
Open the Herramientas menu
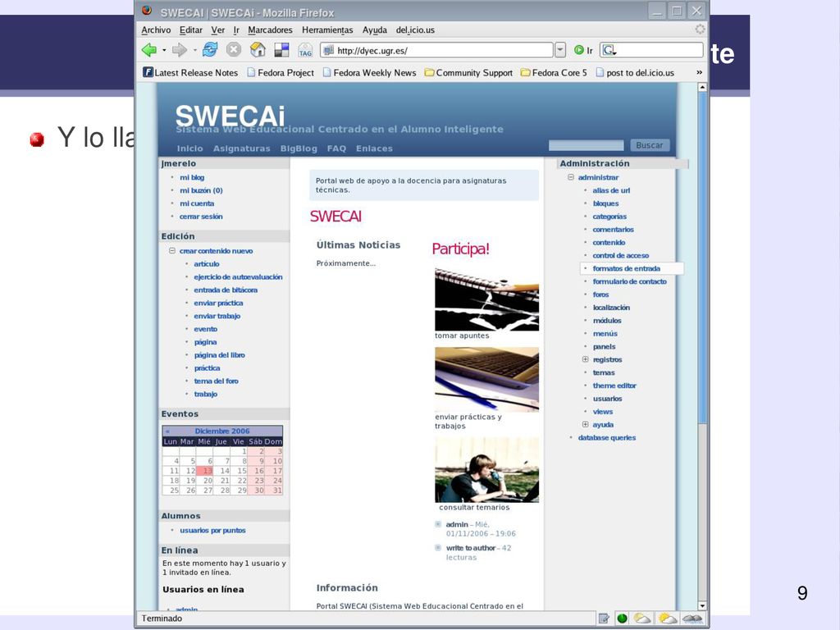(327, 30)
